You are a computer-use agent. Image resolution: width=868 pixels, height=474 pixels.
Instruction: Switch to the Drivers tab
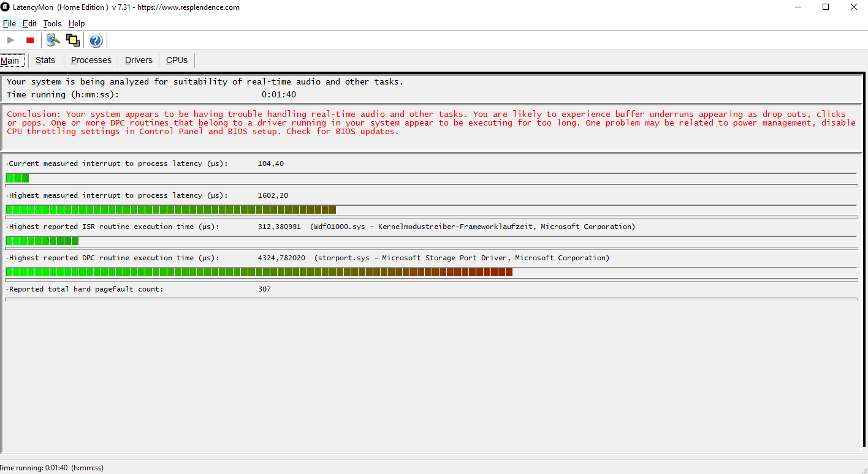click(139, 60)
